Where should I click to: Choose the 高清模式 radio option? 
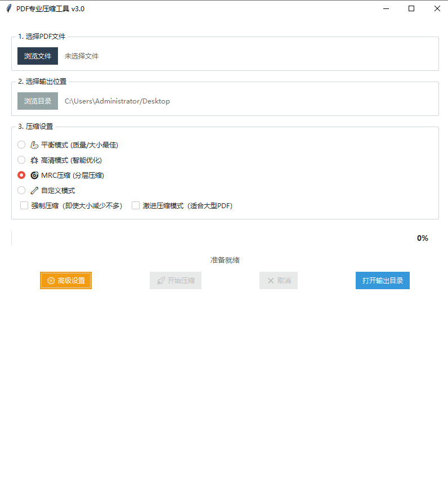coord(21,160)
